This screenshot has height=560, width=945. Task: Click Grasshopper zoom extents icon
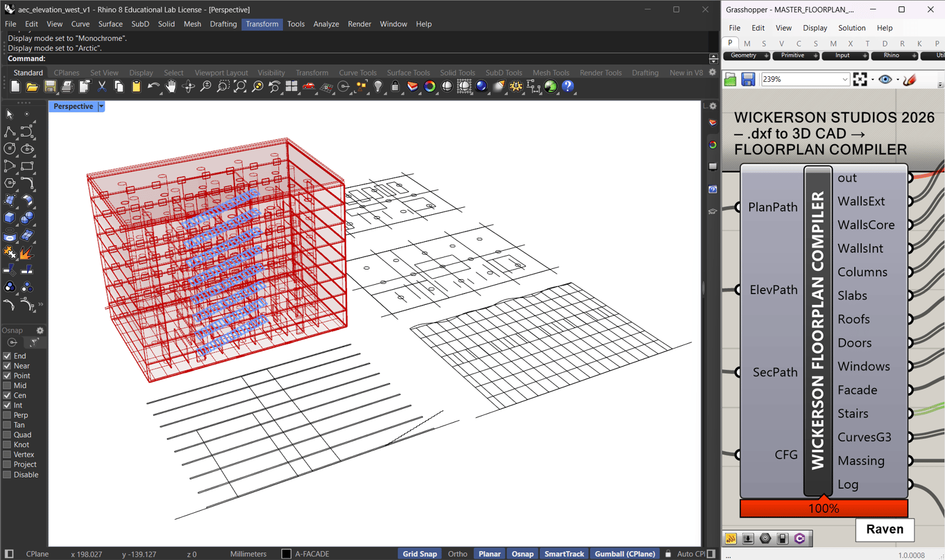click(x=860, y=79)
